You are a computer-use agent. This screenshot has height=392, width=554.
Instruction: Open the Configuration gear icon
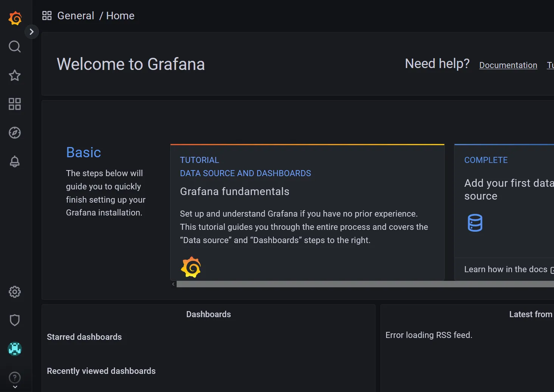click(15, 291)
